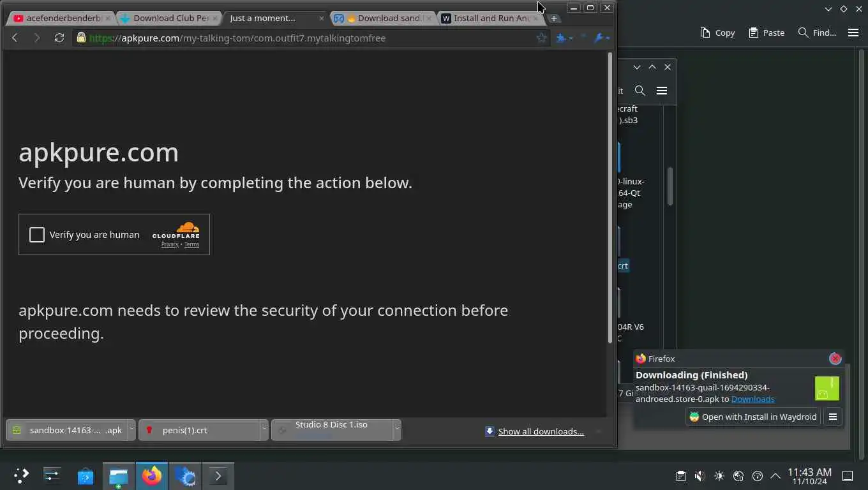Switch to the Download sandbox tab
The height and width of the screenshot is (490, 868).
coord(383,19)
